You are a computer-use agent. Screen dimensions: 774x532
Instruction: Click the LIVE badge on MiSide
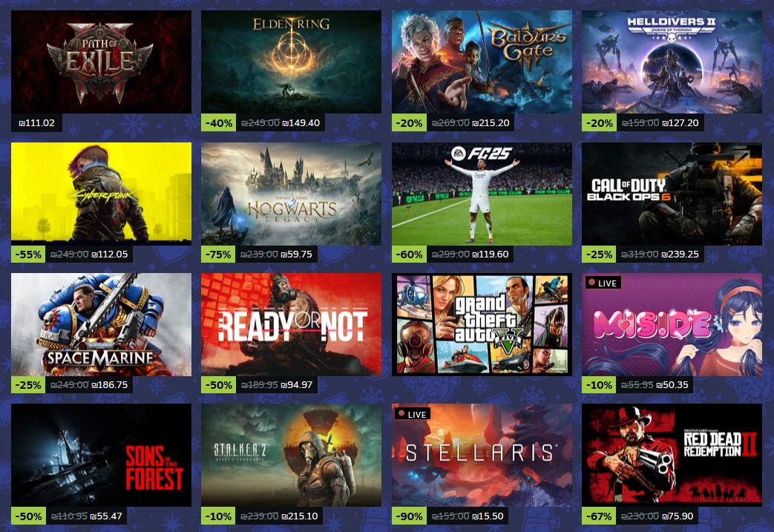click(603, 283)
